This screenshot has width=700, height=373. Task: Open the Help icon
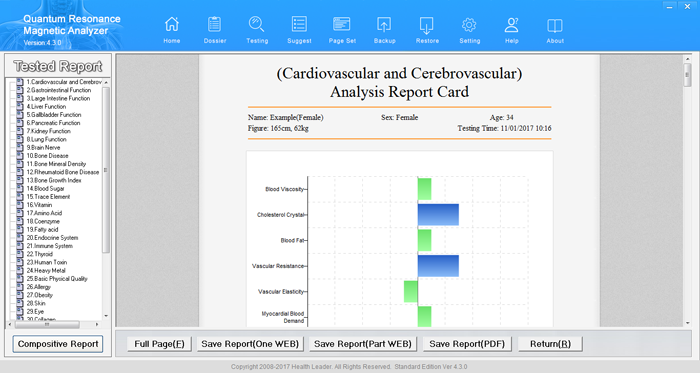pyautogui.click(x=512, y=25)
